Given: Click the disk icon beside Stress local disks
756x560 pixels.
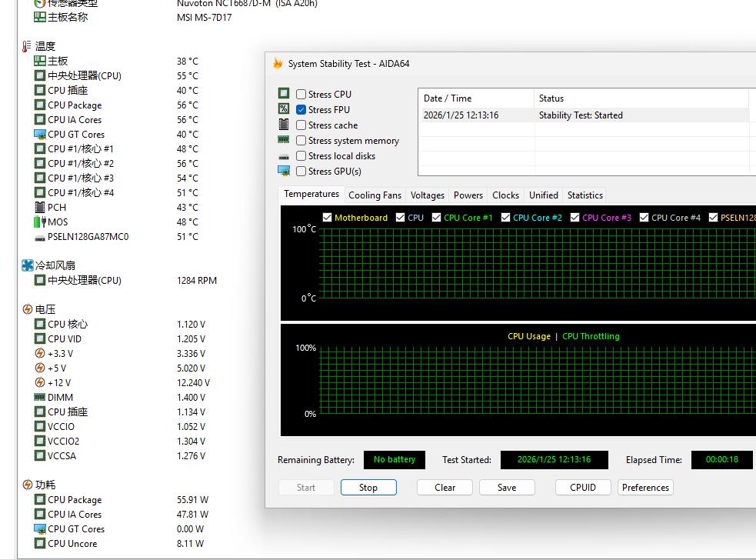Looking at the screenshot, I should tap(284, 156).
